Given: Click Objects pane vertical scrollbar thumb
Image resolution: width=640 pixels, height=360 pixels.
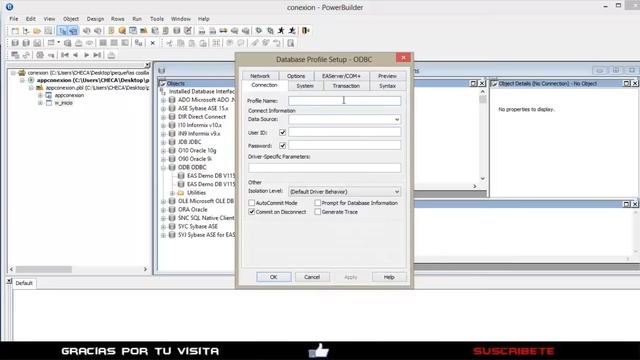Looking at the screenshot, I should pyautogui.click(x=483, y=100).
